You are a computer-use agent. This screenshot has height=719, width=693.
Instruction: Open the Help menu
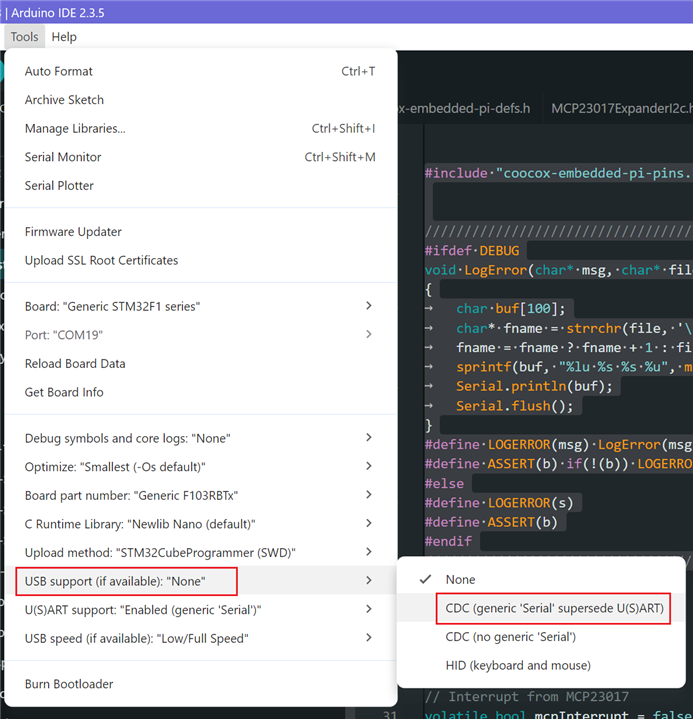tap(64, 37)
